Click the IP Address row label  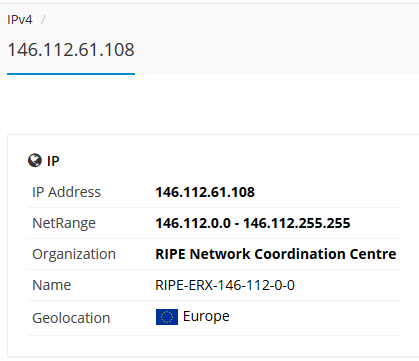(66, 192)
